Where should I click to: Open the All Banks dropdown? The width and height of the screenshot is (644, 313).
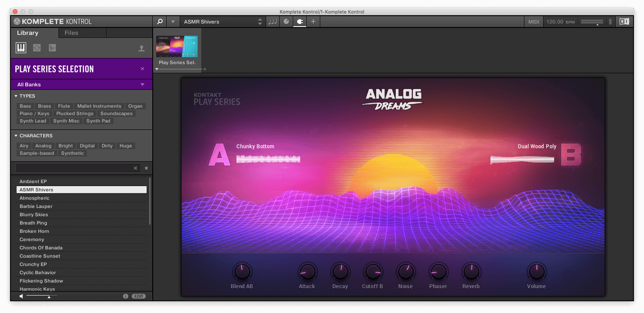[81, 85]
